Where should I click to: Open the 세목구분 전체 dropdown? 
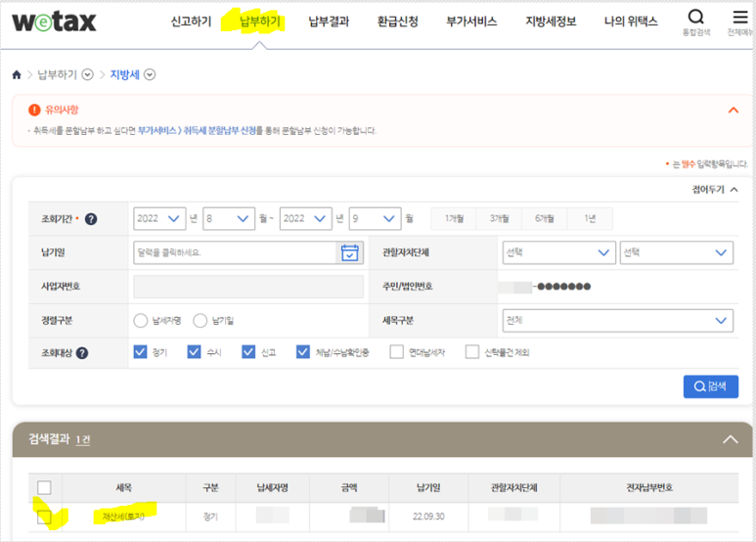tap(616, 320)
